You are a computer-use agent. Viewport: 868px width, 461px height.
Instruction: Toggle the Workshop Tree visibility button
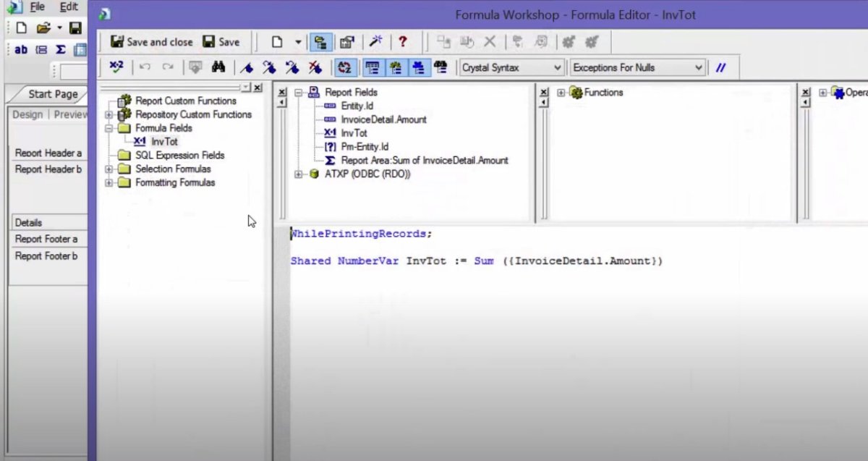click(319, 42)
